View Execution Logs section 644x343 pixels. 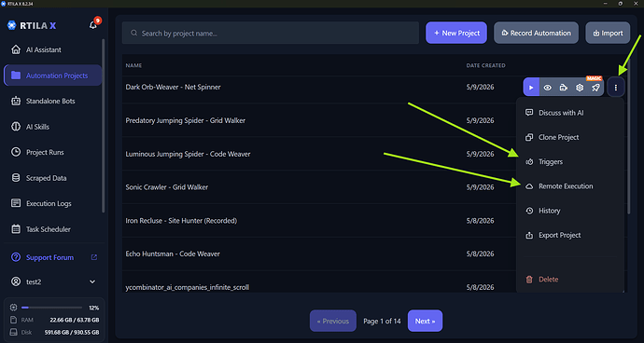pos(52,203)
